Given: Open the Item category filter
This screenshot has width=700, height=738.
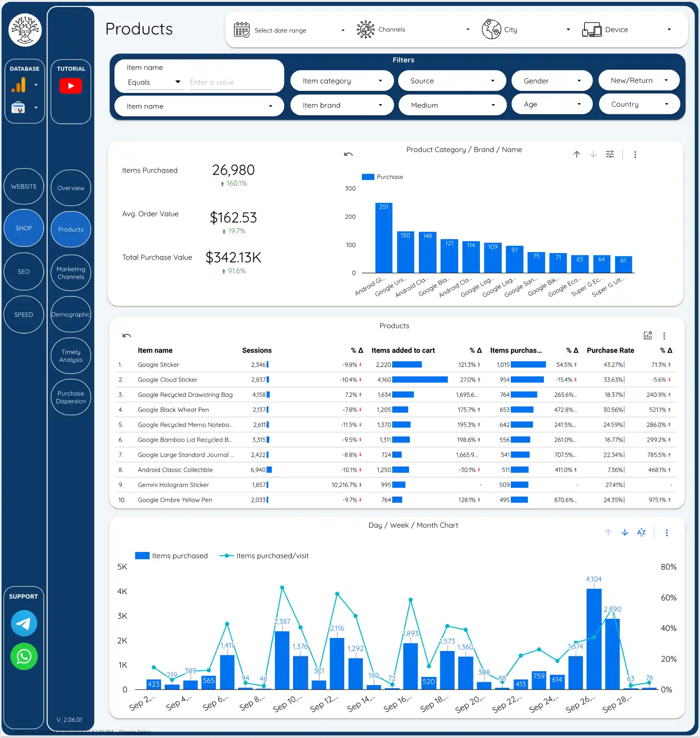Looking at the screenshot, I should pos(342,81).
